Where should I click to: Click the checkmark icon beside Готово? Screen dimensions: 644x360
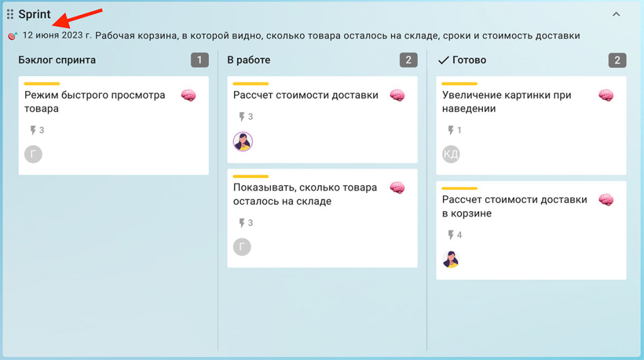(x=443, y=60)
